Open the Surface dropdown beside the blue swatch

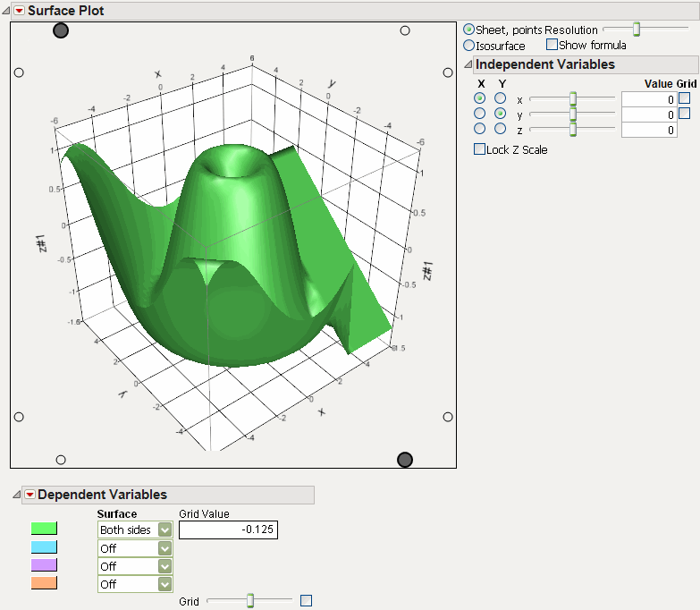click(x=164, y=548)
